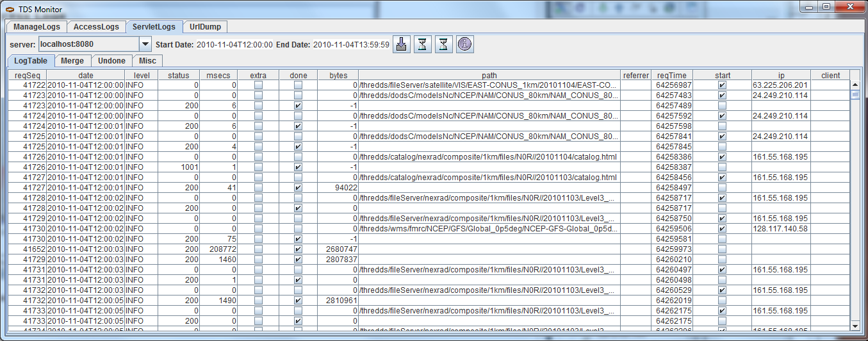Image resolution: width=868 pixels, height=341 pixels.
Task: Expand the server dropdown arrow
Action: point(145,44)
